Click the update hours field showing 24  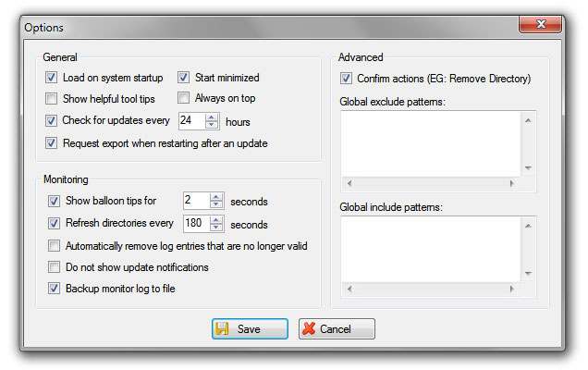click(192, 121)
